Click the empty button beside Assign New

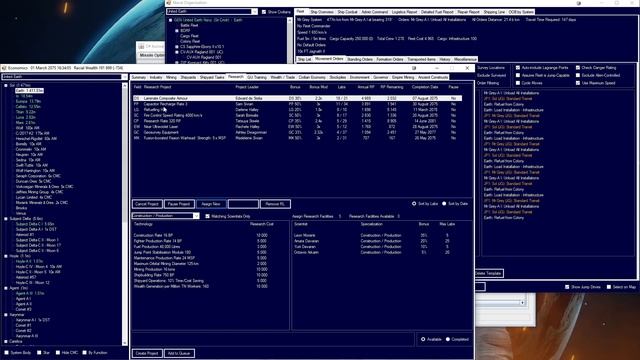pyautogui.click(x=243, y=204)
